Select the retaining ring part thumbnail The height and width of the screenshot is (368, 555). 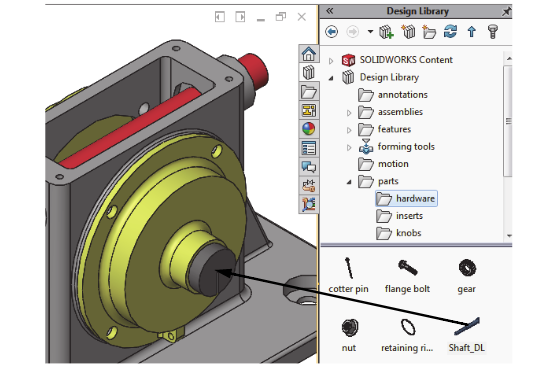click(x=407, y=327)
